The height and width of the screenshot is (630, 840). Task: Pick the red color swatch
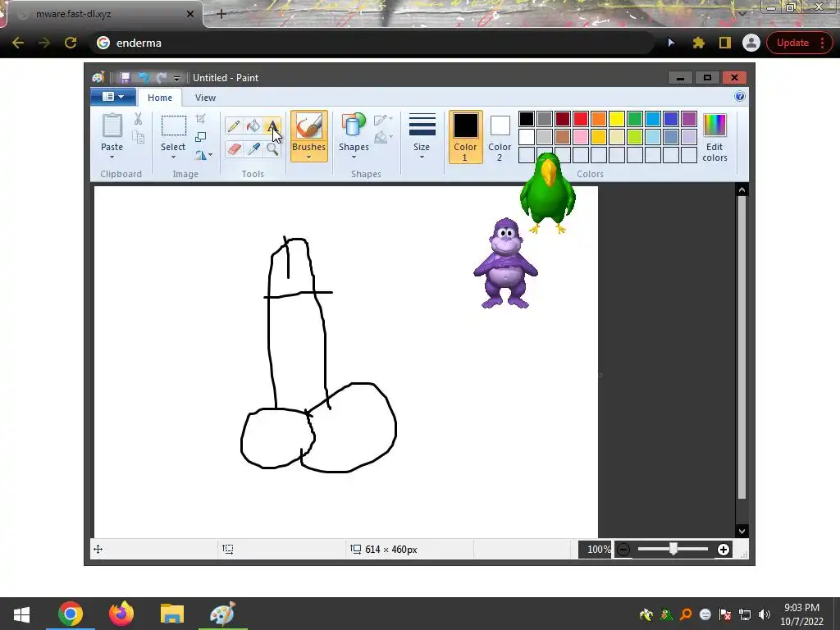pyautogui.click(x=581, y=119)
